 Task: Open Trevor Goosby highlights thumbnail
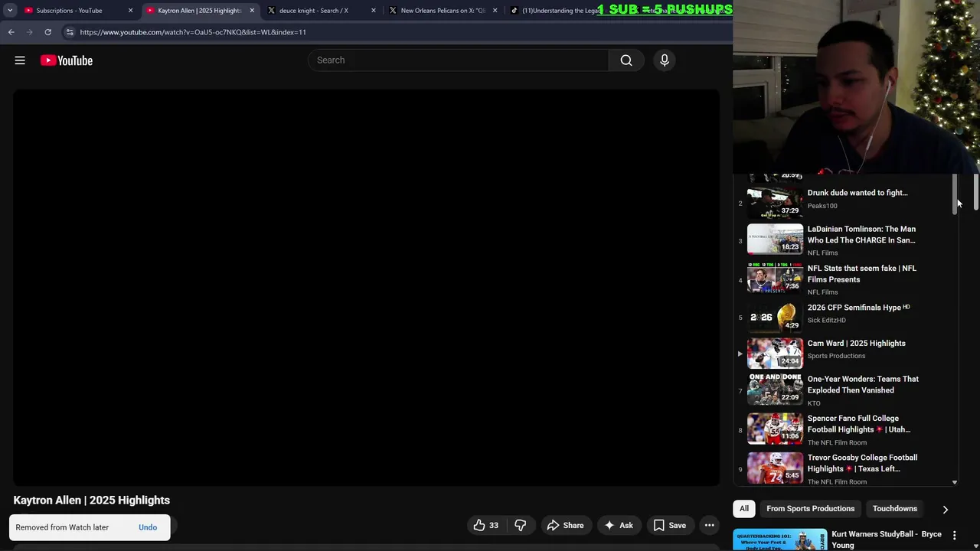(x=775, y=468)
